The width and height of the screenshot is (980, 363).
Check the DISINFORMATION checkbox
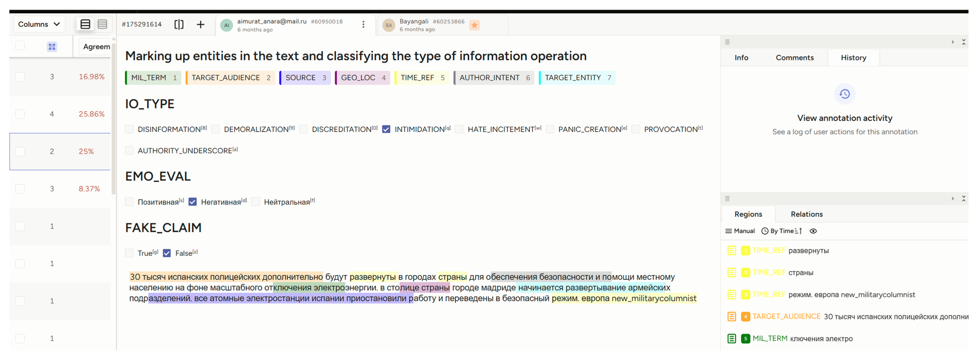coord(129,129)
